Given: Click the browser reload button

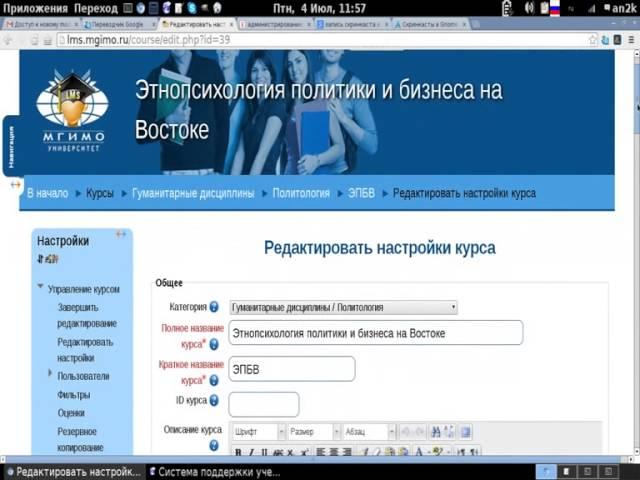Looking at the screenshot, I should pos(35,40).
